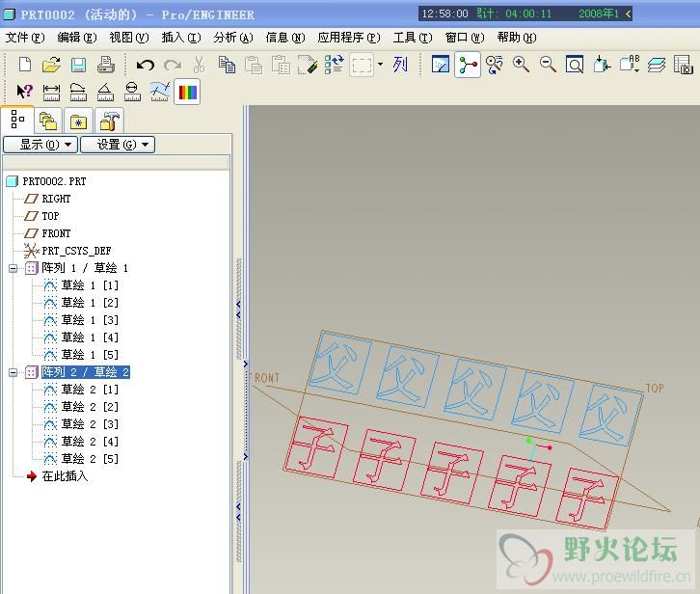Click the Paste Special icon
Viewport: 700px width, 594px height.
(281, 65)
